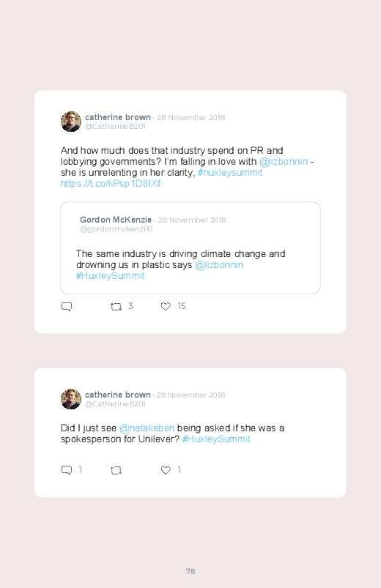381x588 pixels.
Task: Open Gordon McKenzie profile name
Action: (x=116, y=220)
